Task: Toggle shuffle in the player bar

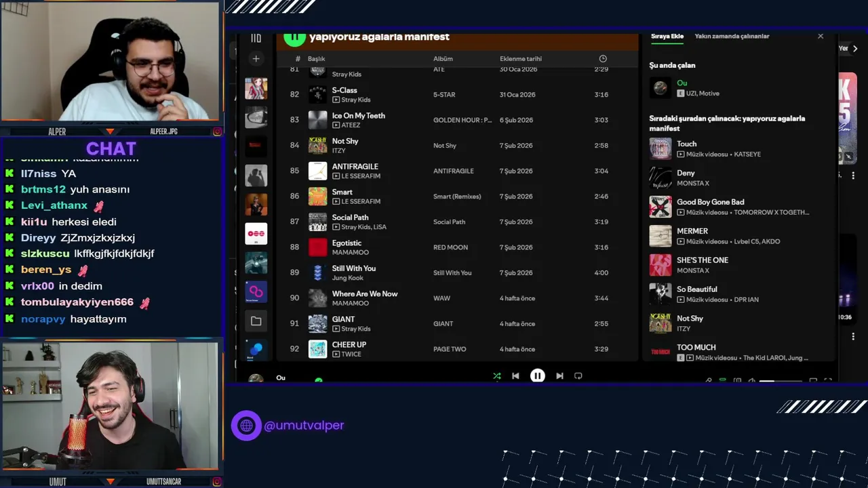Action: pos(497,376)
